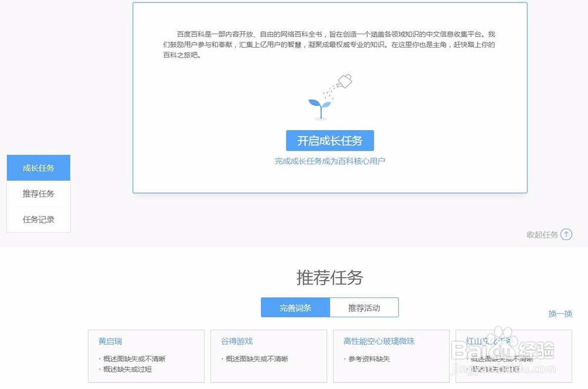Switch to the 推荐活动 tab

(365, 307)
